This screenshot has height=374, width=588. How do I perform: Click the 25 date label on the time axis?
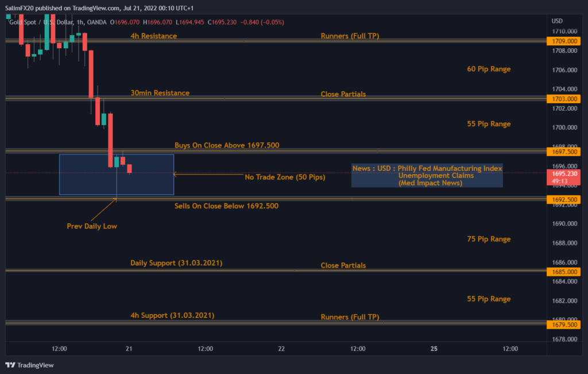434,349
